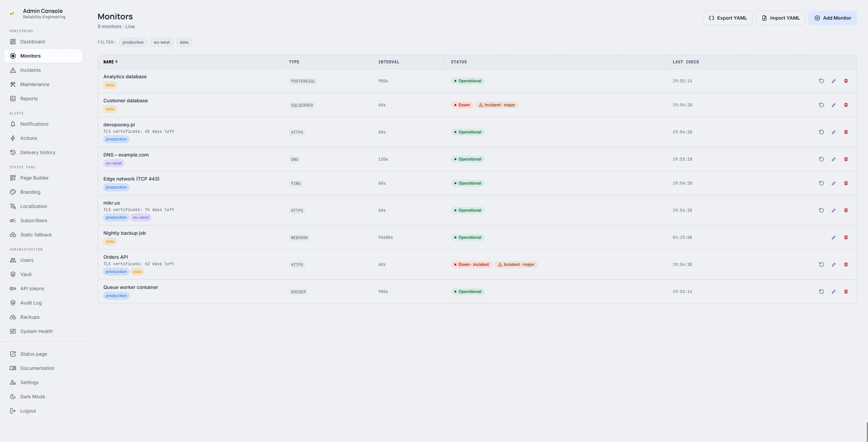Edit the Queue worker container monitor
This screenshot has width=868, height=442.
pos(833,292)
